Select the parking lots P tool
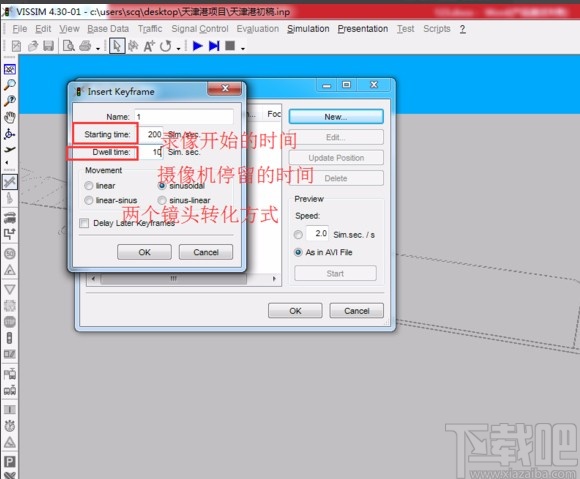The image size is (580, 479). pos(10,462)
